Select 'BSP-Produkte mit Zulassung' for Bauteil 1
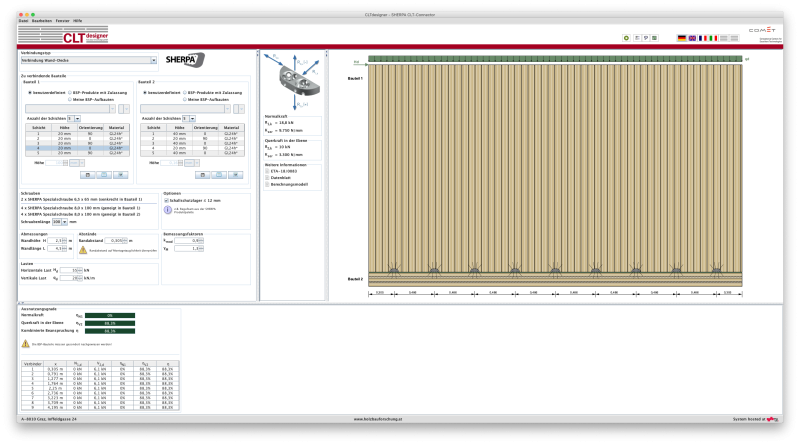This screenshot has width=800, height=445. (68, 92)
